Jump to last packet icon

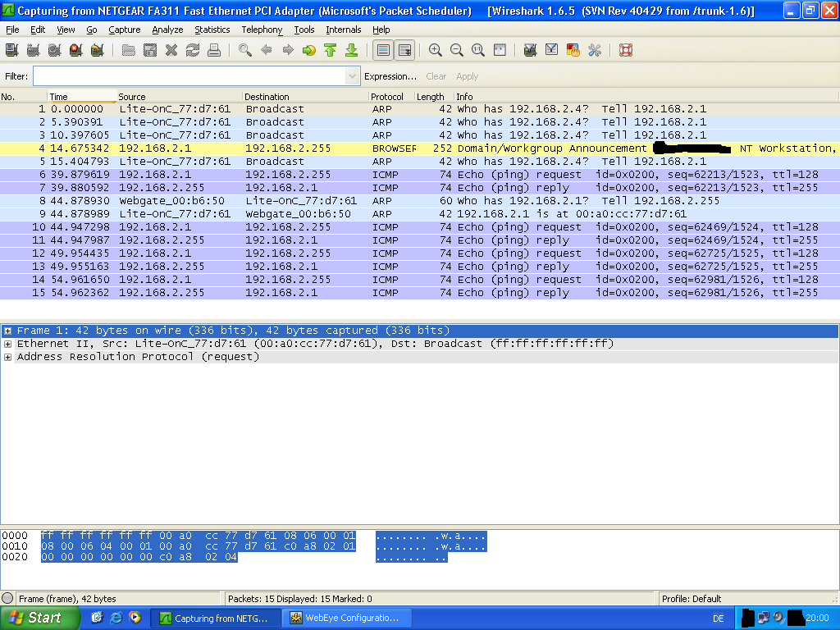point(352,50)
